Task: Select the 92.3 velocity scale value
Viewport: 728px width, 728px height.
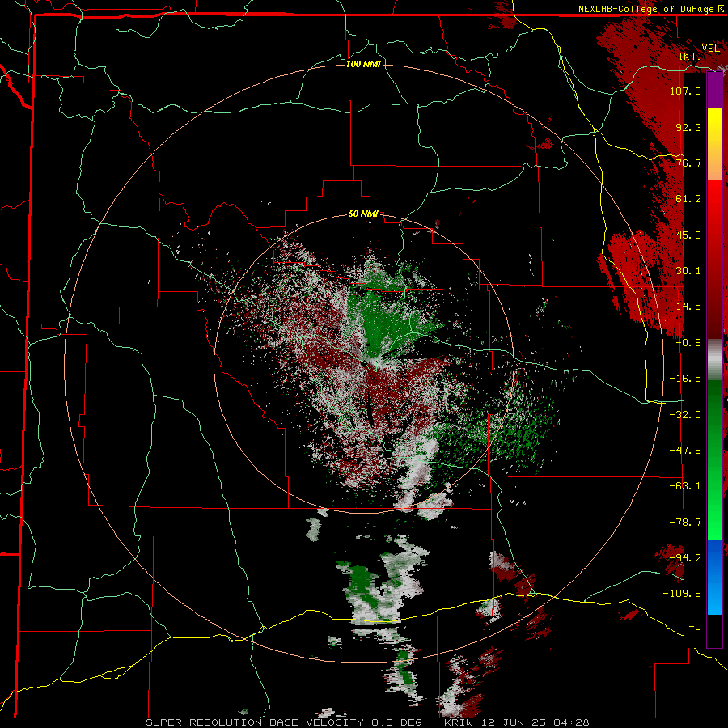Action: pos(688,127)
